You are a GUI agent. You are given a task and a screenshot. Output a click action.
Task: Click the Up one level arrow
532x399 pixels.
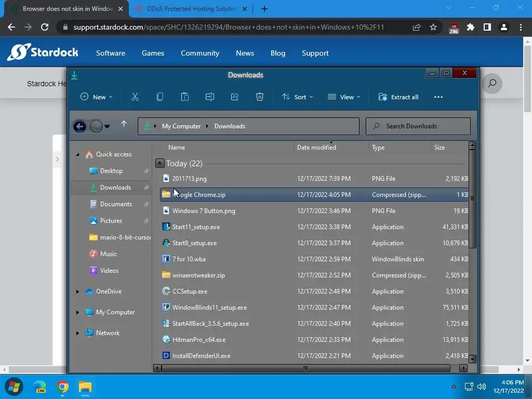point(124,124)
